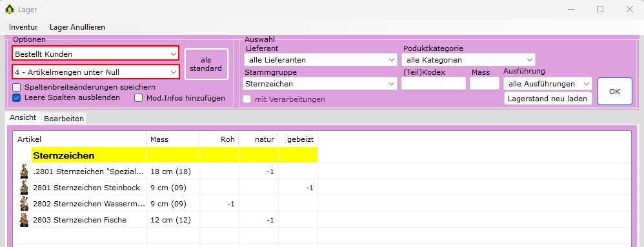
Task: Enable Mod.Infos hinzufügen checkbox
Action: [x=139, y=97]
